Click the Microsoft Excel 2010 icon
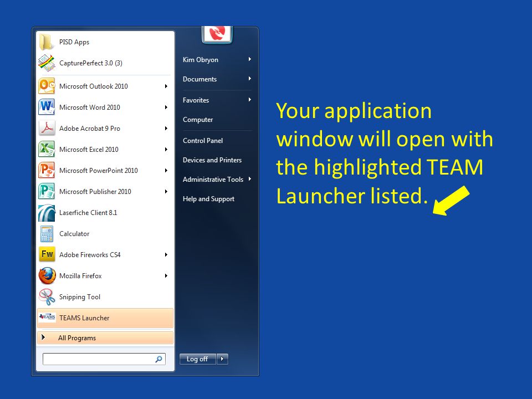Screen dimensions: 532x399 coord(47,149)
